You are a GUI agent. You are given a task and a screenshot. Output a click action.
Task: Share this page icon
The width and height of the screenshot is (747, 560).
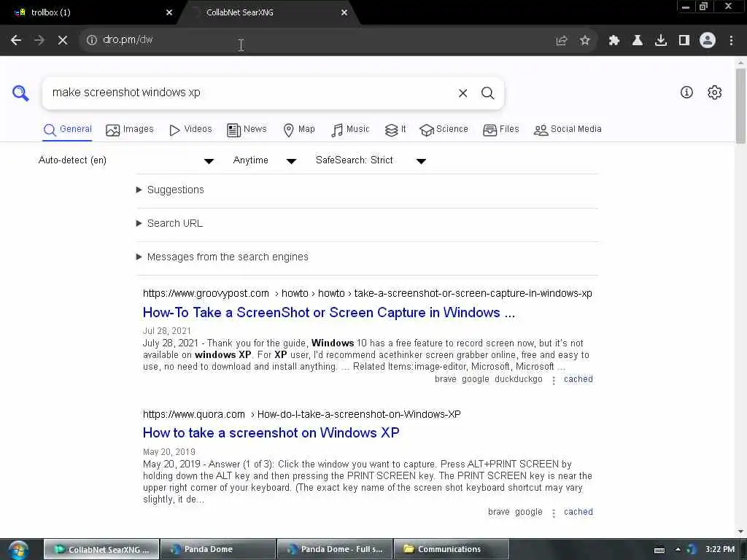pos(562,41)
